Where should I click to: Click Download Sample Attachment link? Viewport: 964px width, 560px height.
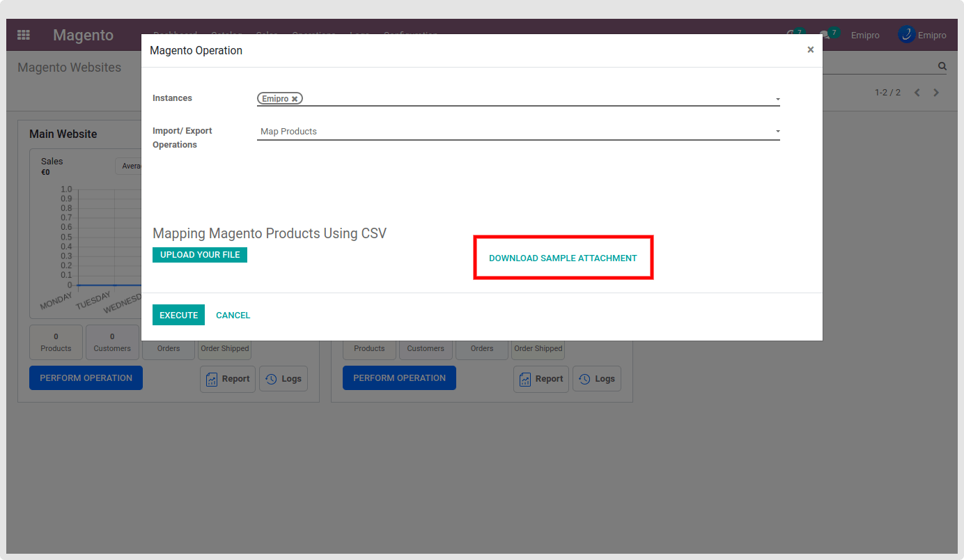click(x=563, y=258)
